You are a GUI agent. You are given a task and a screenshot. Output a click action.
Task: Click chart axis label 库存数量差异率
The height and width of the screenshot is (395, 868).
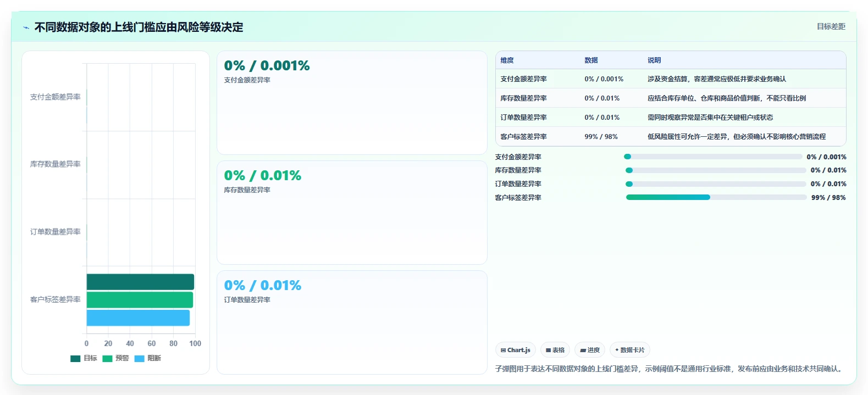point(56,164)
